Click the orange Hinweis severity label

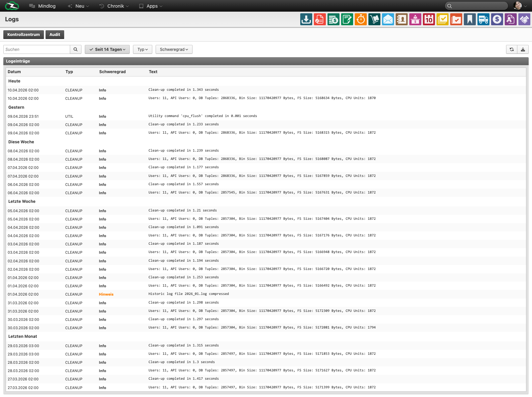tap(106, 294)
